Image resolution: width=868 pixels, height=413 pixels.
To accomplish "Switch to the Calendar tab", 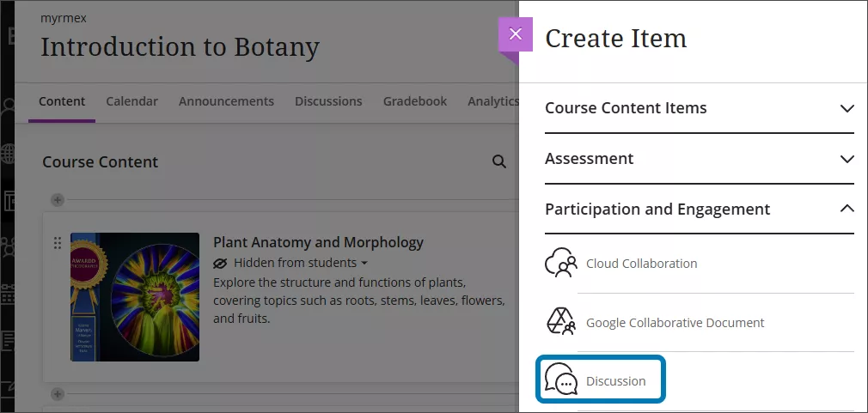I will point(131,101).
